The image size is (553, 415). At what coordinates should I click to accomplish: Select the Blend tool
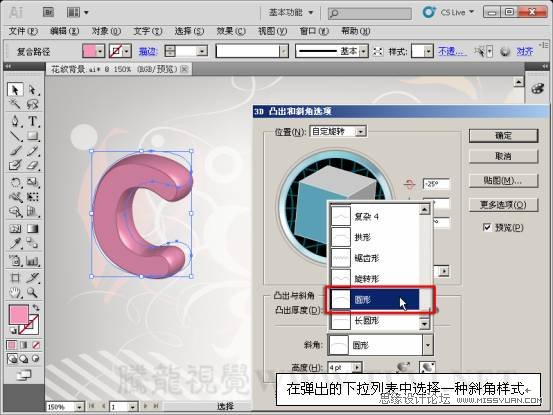pos(32,243)
